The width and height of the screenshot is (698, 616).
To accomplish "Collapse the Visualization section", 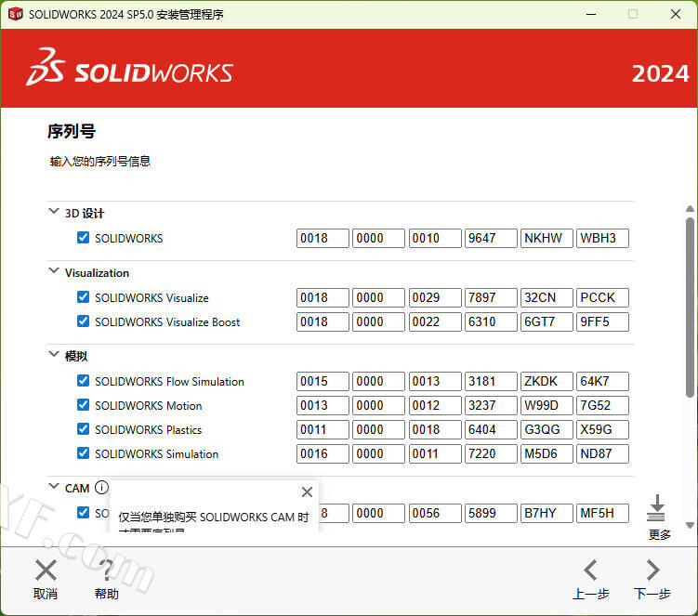I will coord(53,271).
